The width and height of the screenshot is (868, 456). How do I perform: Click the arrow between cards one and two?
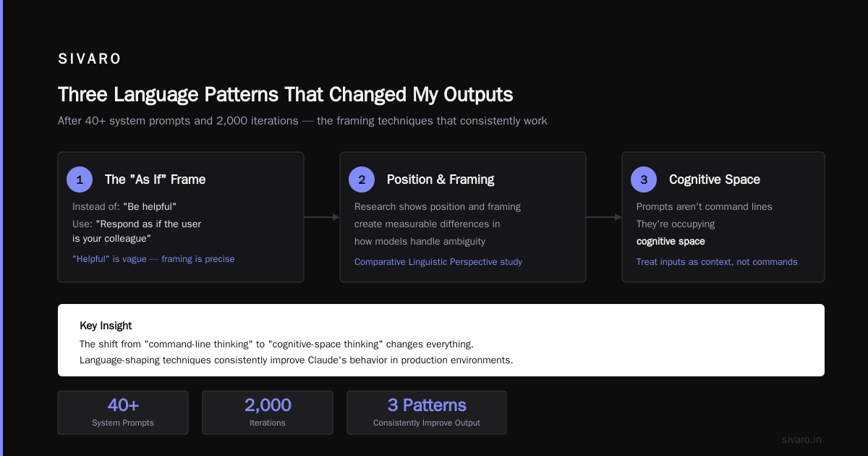point(322,216)
